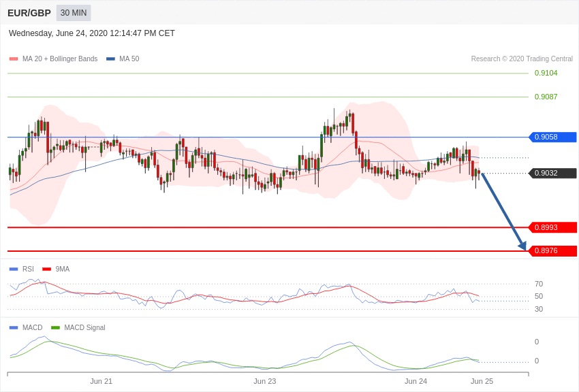Click the 9MA legend label
The width and height of the screenshot is (579, 392).
(x=63, y=269)
